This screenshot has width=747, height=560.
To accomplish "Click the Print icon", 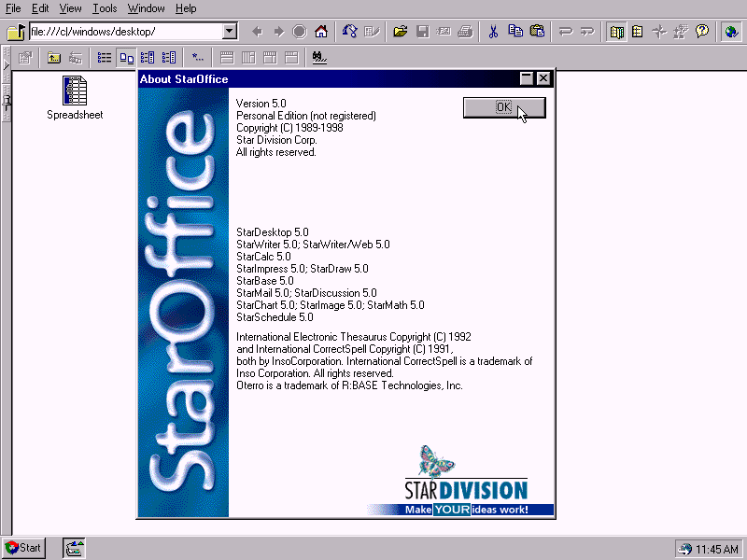I will click(x=465, y=32).
